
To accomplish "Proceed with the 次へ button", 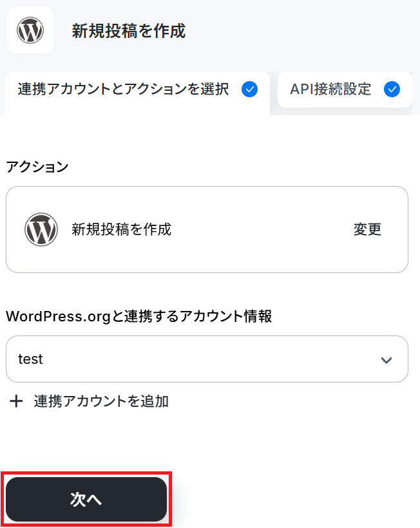I will click(x=86, y=499).
